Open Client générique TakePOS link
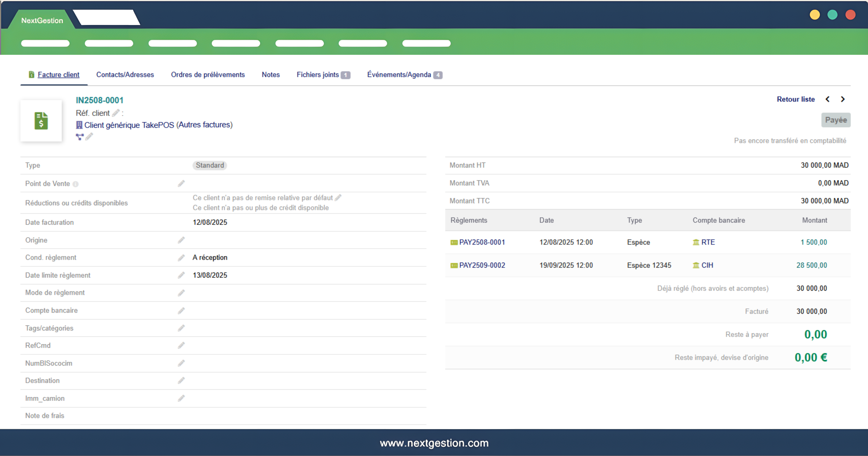868x456 pixels. tap(158, 125)
